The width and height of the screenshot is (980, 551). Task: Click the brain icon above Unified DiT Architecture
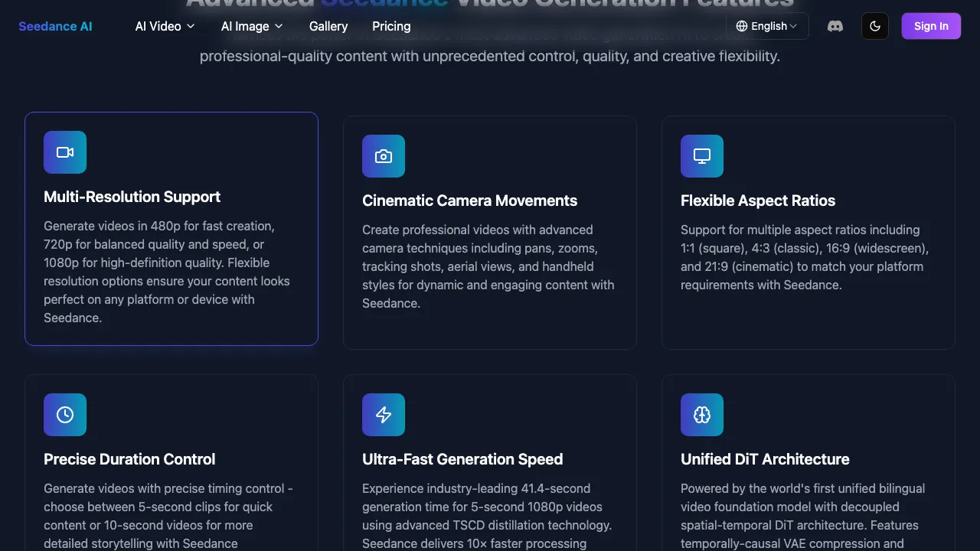tap(702, 415)
